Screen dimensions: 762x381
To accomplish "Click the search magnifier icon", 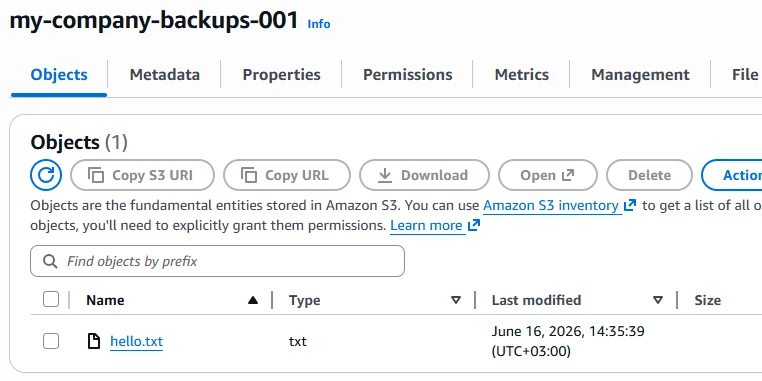I will coord(50,261).
